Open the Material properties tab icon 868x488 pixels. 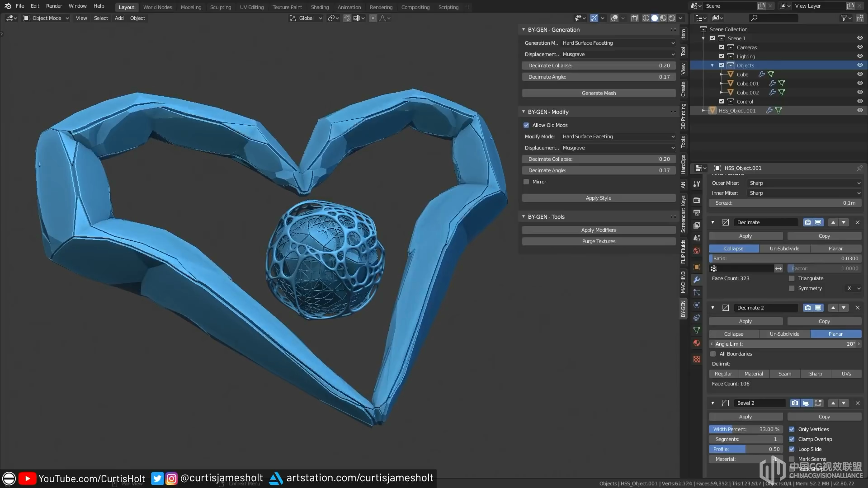[x=697, y=343]
